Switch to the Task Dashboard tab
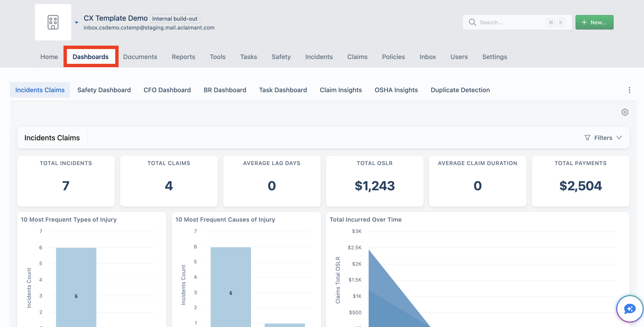644x327 pixels. coord(283,90)
